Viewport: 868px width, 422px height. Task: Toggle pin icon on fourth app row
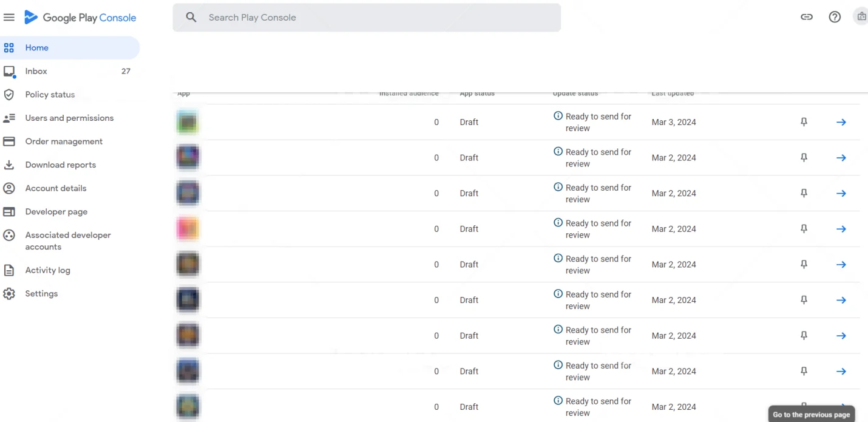pyautogui.click(x=804, y=229)
